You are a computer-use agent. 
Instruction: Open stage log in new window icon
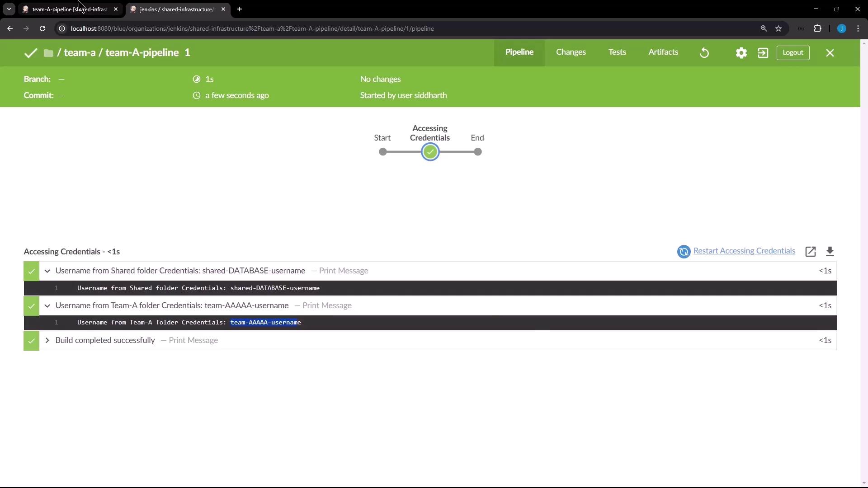[x=811, y=251]
